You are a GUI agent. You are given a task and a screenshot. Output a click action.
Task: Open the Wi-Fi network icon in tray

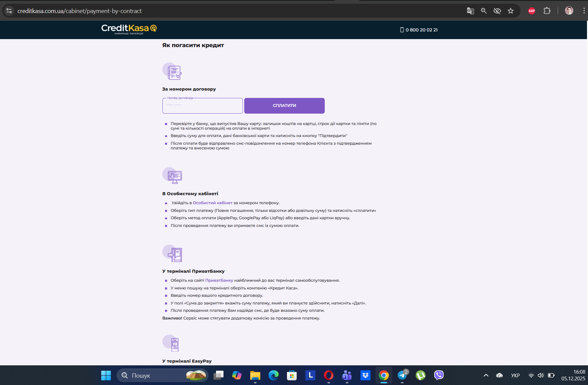[x=531, y=375]
